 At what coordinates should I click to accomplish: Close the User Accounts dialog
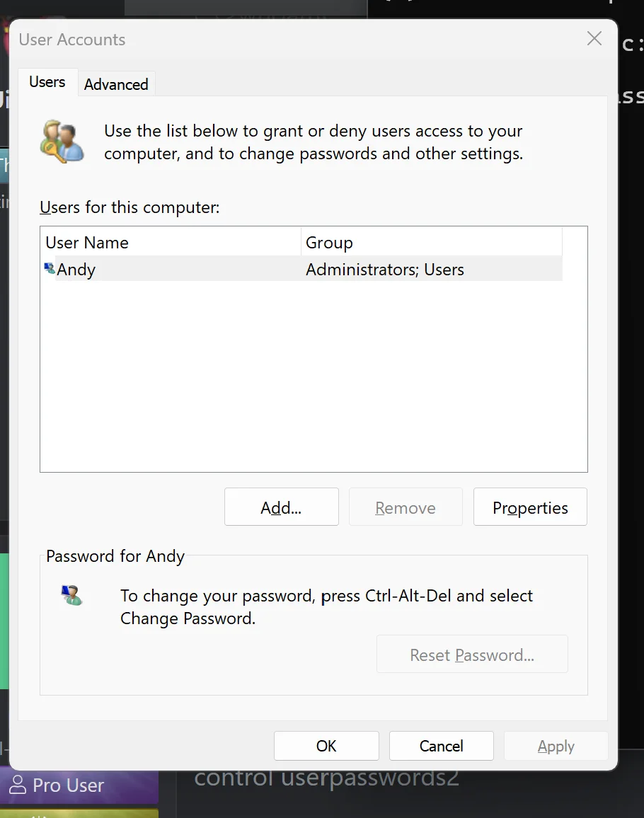click(594, 38)
